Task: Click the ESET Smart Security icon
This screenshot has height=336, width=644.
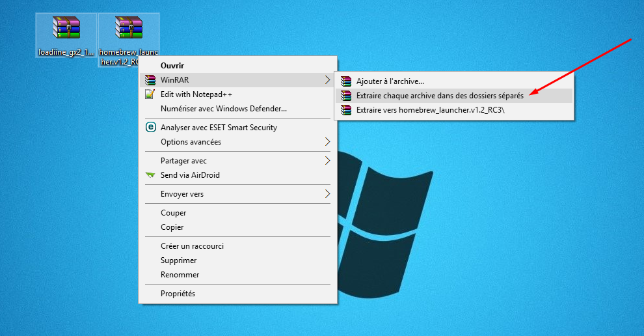Action: click(x=151, y=127)
